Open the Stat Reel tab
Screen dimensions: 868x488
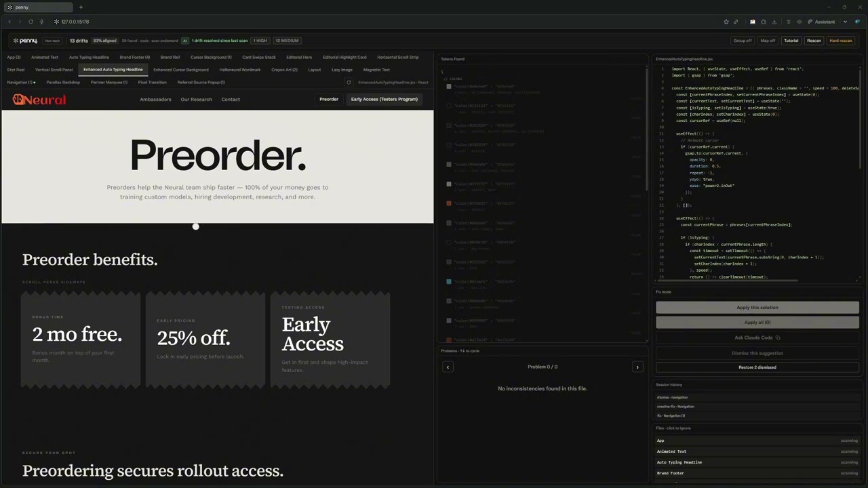tap(16, 70)
